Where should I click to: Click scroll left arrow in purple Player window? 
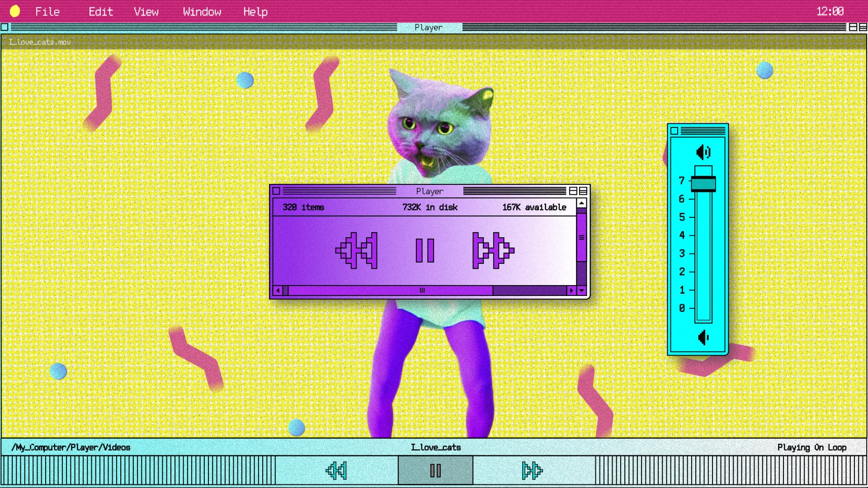tap(278, 291)
